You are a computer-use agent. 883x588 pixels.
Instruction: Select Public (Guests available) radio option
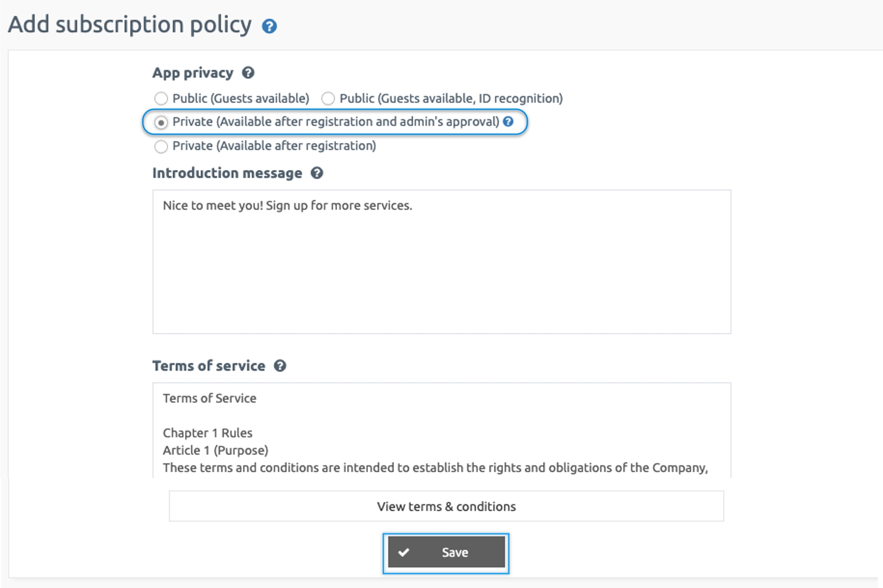(x=161, y=98)
